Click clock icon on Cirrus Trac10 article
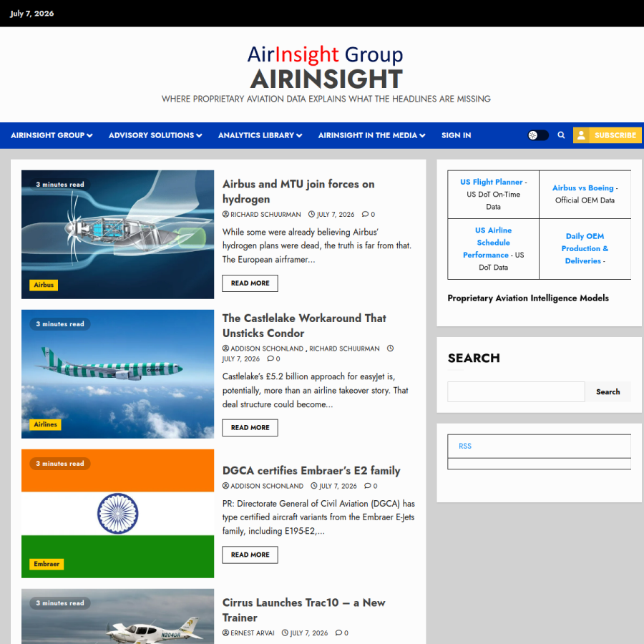 click(285, 633)
